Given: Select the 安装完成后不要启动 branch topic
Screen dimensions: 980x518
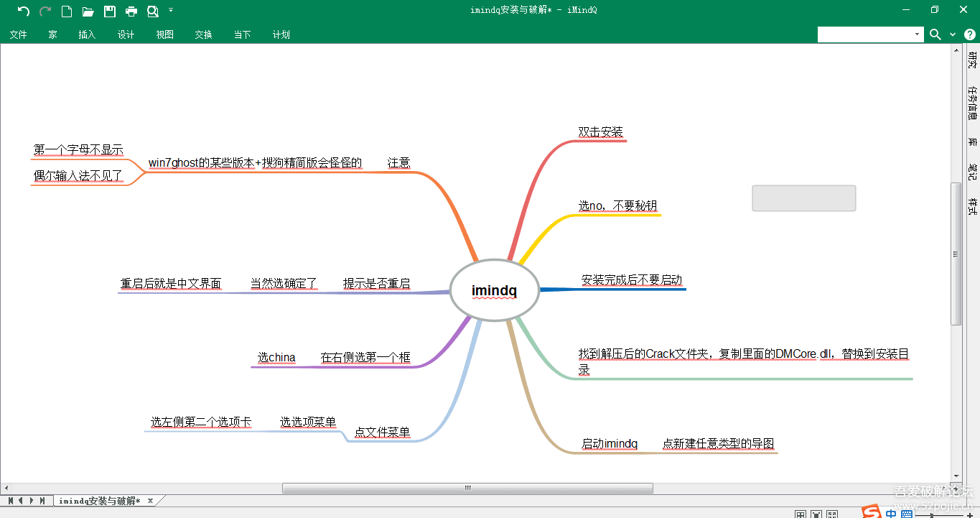Looking at the screenshot, I should click(632, 279).
